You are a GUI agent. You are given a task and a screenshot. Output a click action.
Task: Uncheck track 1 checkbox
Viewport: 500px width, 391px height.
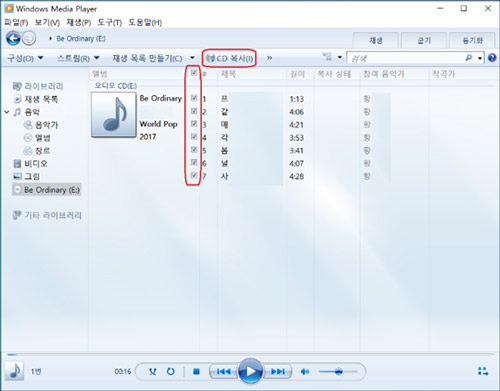[194, 98]
